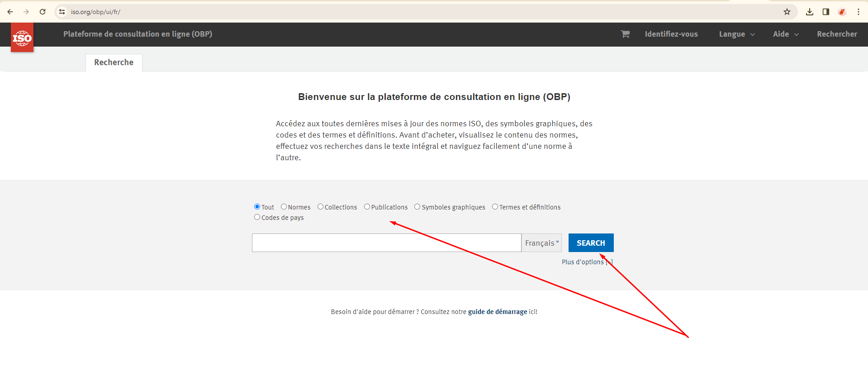Select the Collections radio button
868x376 pixels.
pos(320,207)
